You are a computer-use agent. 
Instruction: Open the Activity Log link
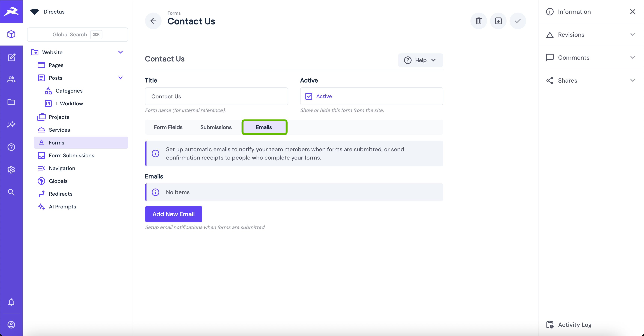click(575, 325)
